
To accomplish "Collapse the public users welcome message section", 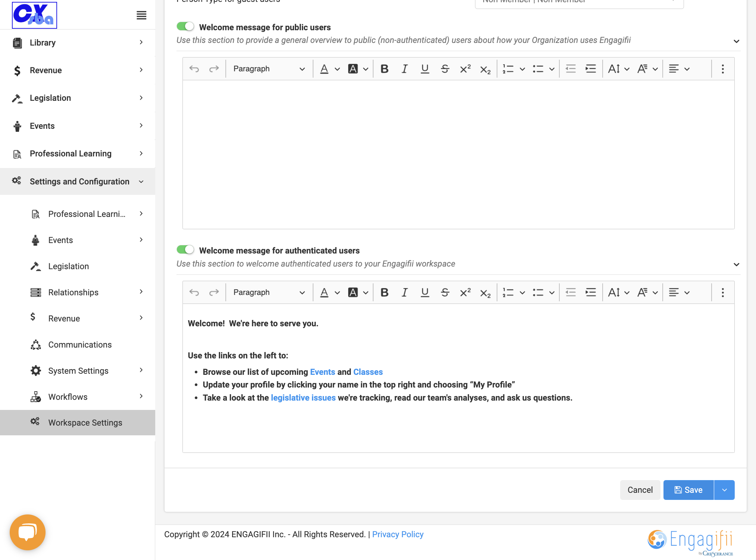I will [x=736, y=41].
